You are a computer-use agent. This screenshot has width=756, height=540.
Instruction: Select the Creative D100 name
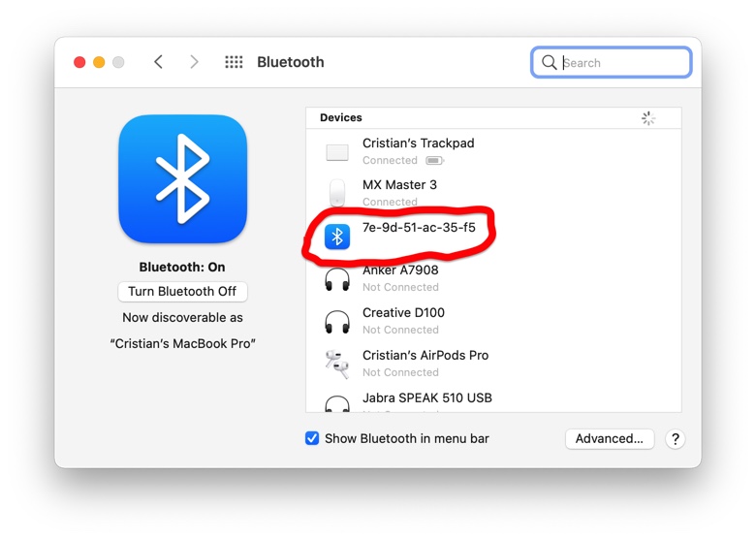click(403, 312)
